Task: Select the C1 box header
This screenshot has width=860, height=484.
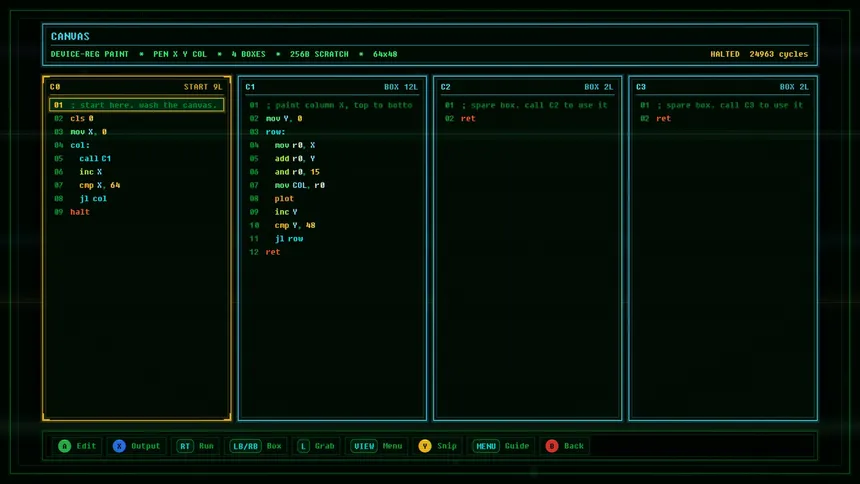Action: (332, 87)
